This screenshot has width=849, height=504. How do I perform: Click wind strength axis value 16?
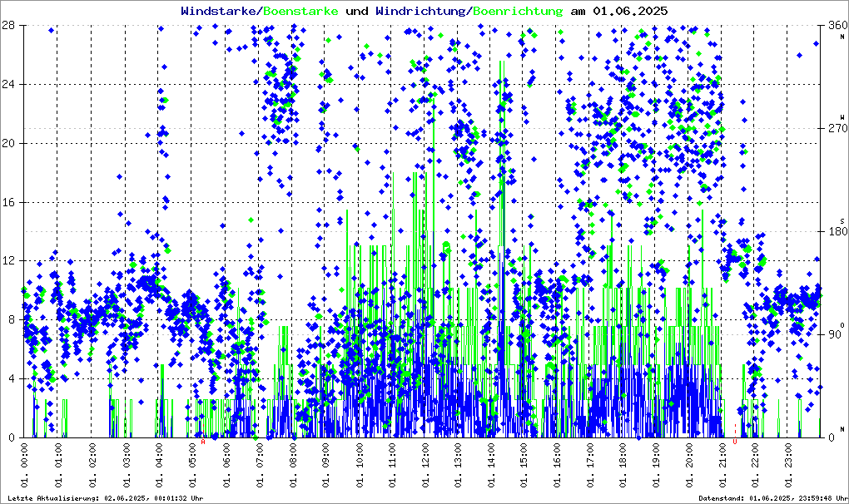point(8,202)
